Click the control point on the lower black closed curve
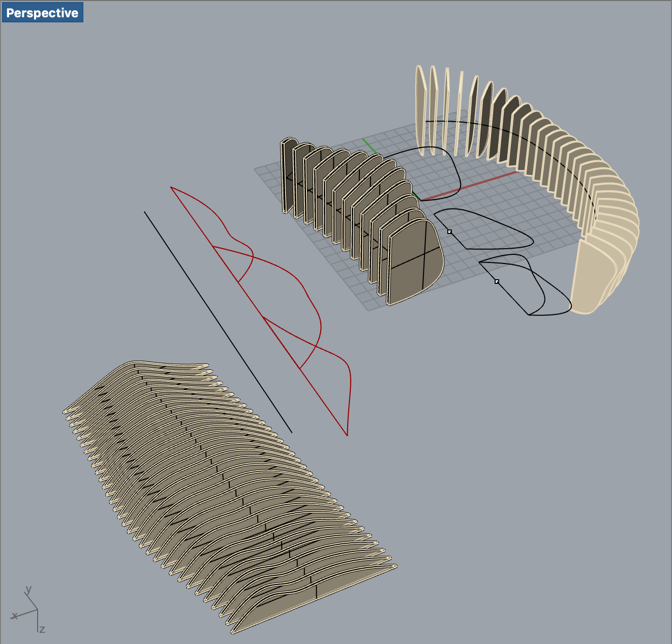 pos(497,281)
